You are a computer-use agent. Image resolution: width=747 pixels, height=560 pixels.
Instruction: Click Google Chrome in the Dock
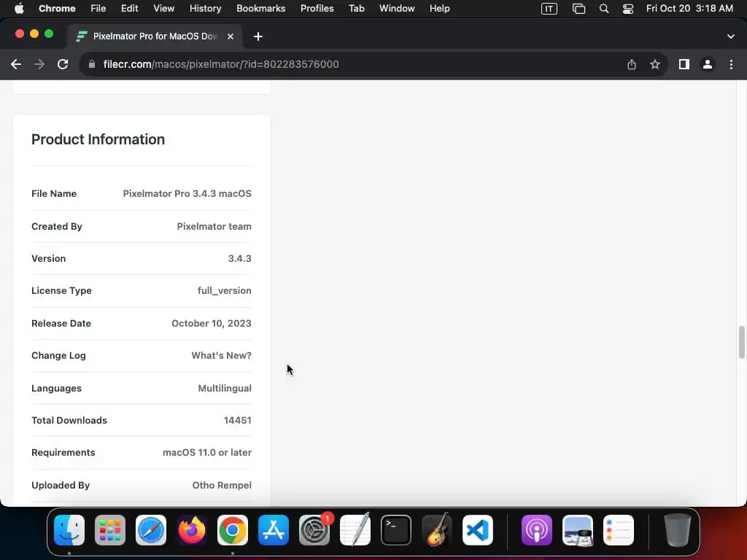[233, 530]
